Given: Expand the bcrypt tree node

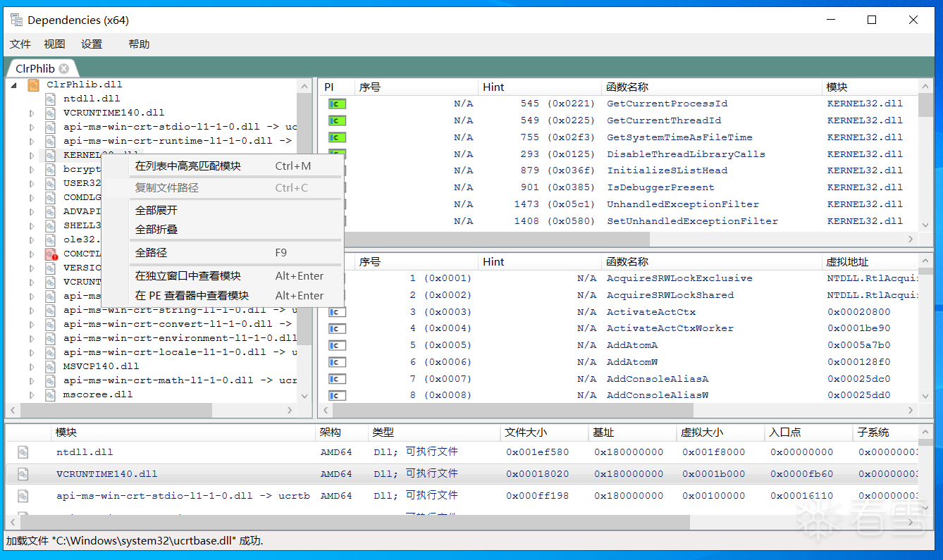Looking at the screenshot, I should click(31, 169).
